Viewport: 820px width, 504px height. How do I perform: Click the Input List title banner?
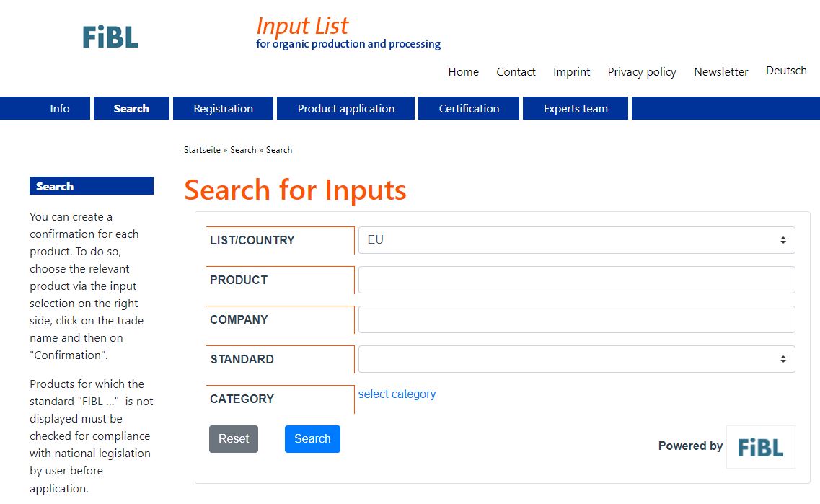click(348, 33)
